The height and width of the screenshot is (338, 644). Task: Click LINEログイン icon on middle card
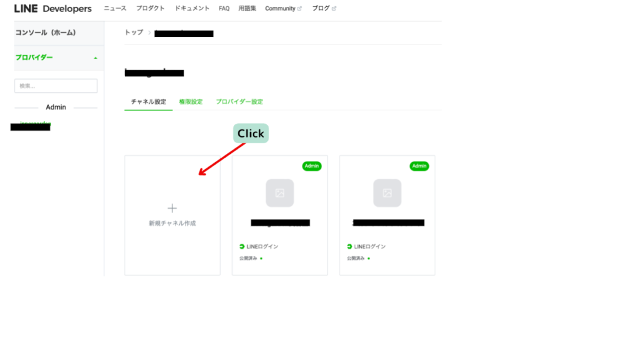(242, 246)
